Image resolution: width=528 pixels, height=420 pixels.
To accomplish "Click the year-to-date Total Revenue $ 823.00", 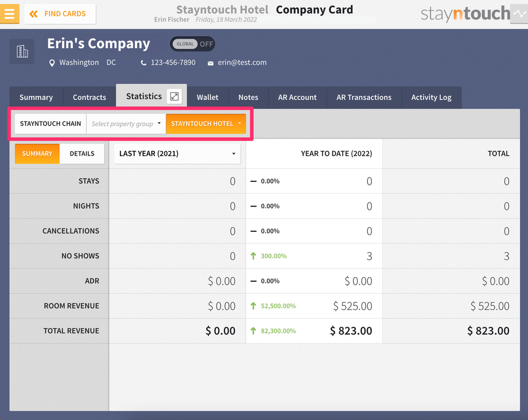I will pyautogui.click(x=351, y=331).
